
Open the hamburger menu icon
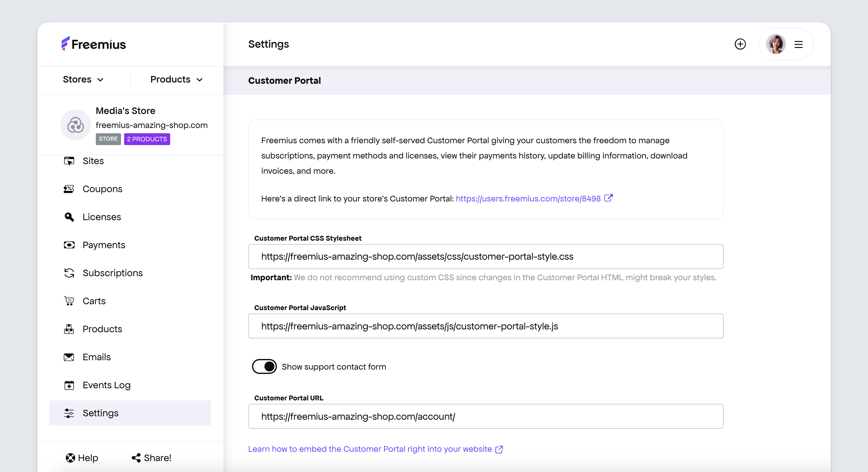pos(798,45)
